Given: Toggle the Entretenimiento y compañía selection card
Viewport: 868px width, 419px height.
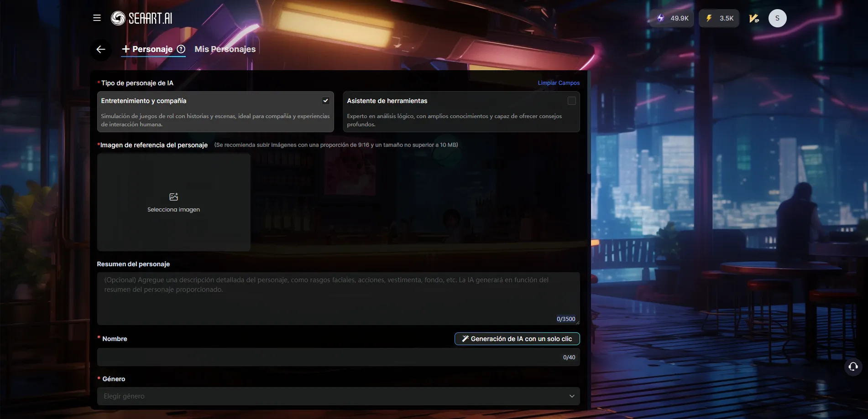Looking at the screenshot, I should coord(215,112).
